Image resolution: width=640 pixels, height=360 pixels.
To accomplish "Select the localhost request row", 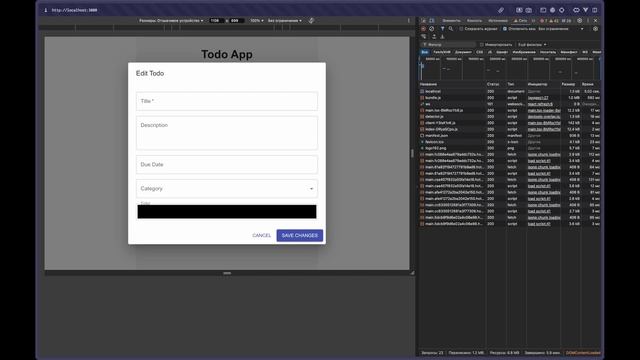I will 509,91.
